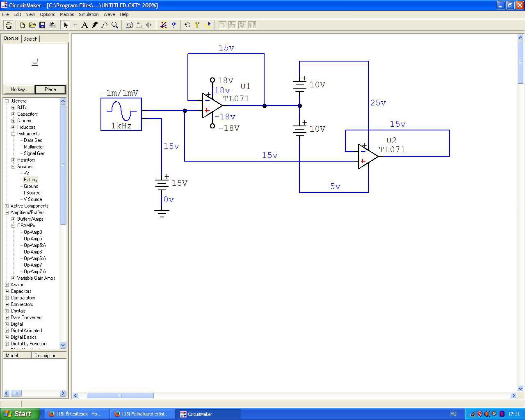The image size is (525, 420).
Task: Toggle the panel view icon at toolbar start
Action: [8, 25]
